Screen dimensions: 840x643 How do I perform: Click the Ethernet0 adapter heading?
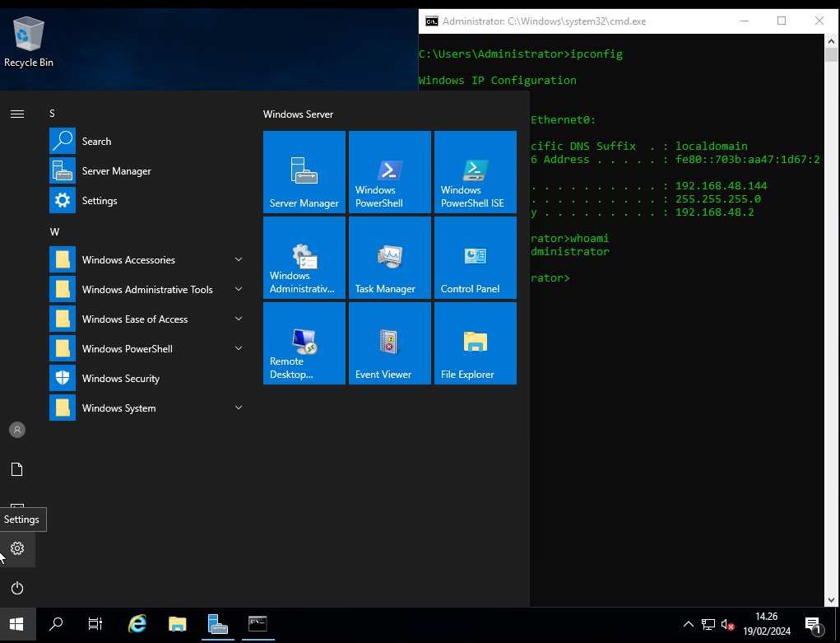(x=563, y=119)
